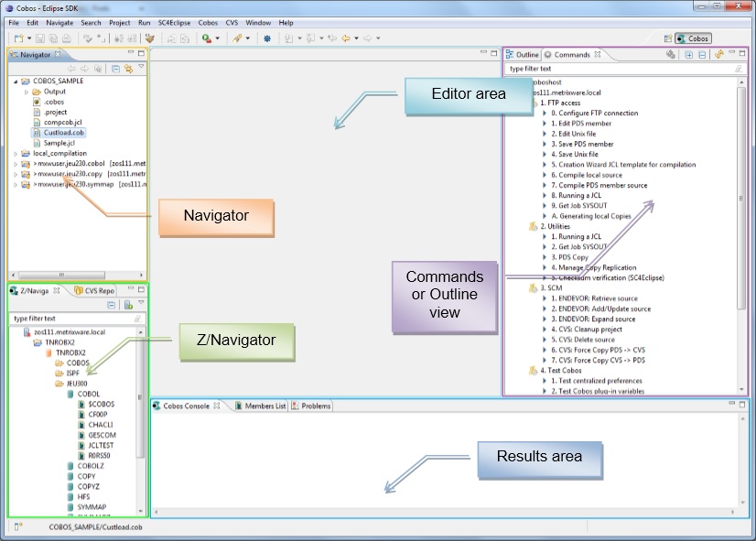Viewport: 756px width, 541px height.
Task: Select the JCLTEST member in Z/Navigator
Action: click(x=96, y=446)
